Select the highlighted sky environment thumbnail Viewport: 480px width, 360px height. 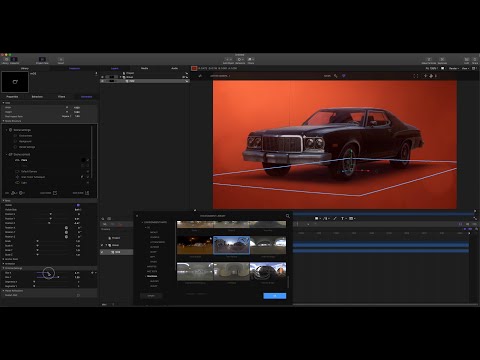(x=231, y=245)
